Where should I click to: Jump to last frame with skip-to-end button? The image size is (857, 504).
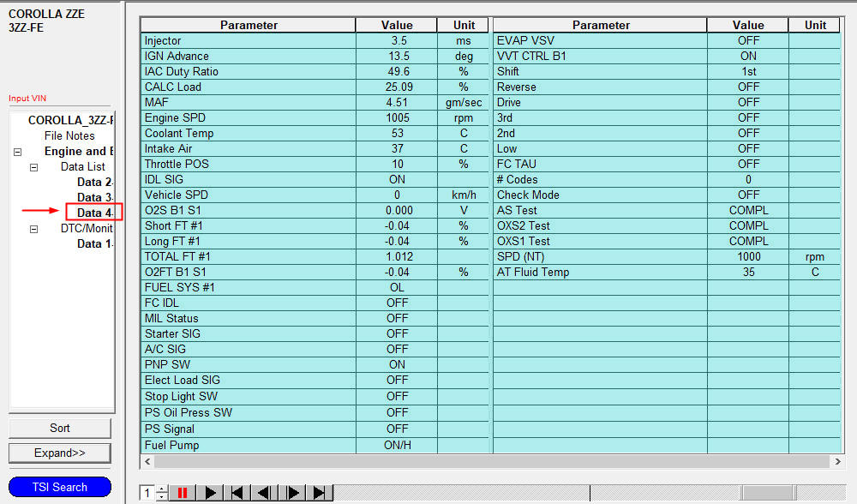point(320,493)
